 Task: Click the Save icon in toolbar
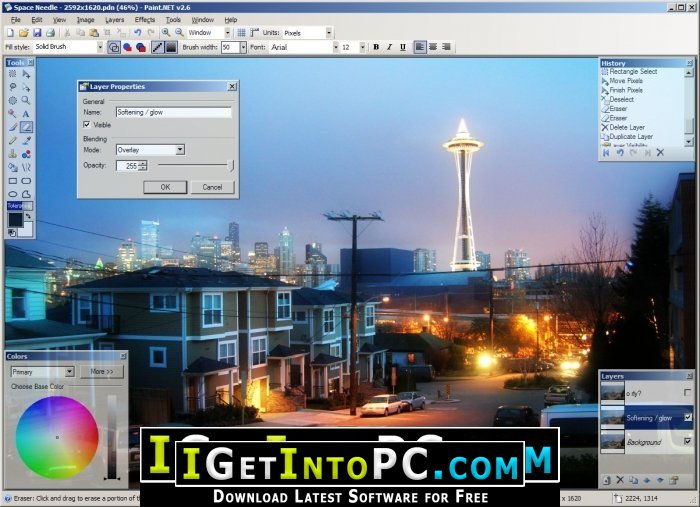(39, 33)
